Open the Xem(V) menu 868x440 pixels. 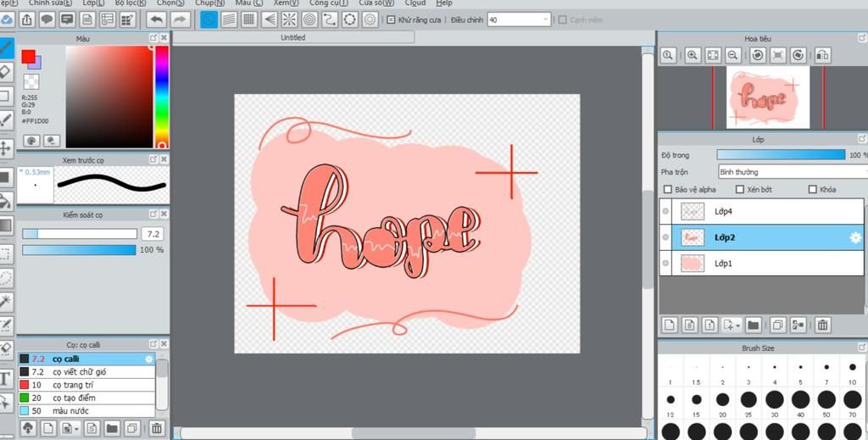[x=285, y=3]
